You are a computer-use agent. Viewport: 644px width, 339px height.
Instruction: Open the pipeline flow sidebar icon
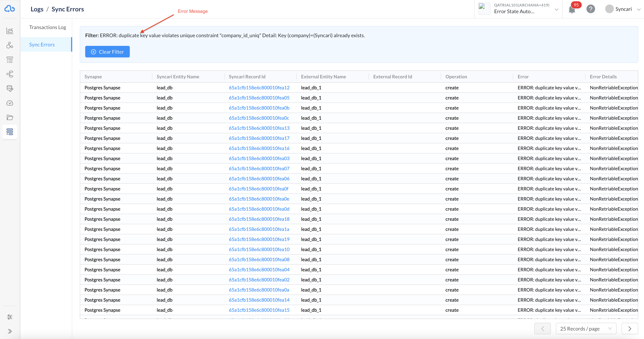(10, 74)
